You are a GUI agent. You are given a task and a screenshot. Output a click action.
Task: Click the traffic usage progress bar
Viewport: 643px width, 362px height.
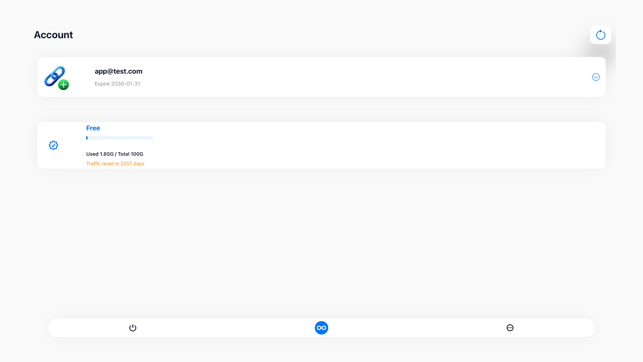[x=119, y=138]
